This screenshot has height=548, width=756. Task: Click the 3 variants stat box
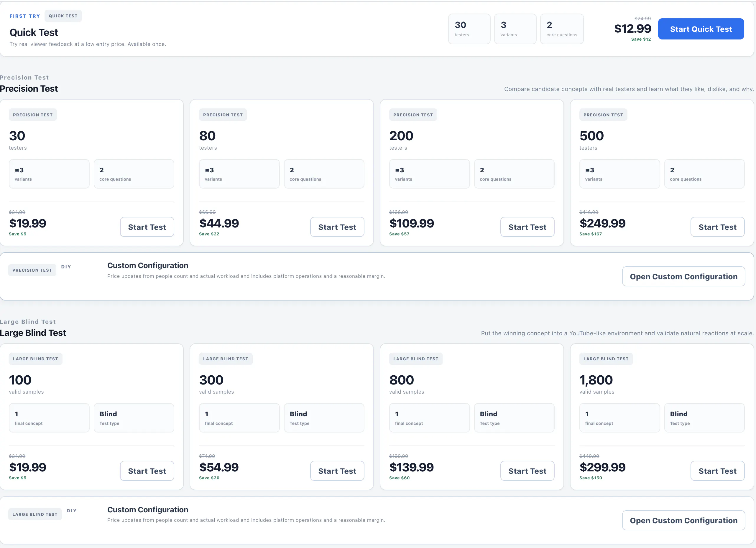click(515, 29)
